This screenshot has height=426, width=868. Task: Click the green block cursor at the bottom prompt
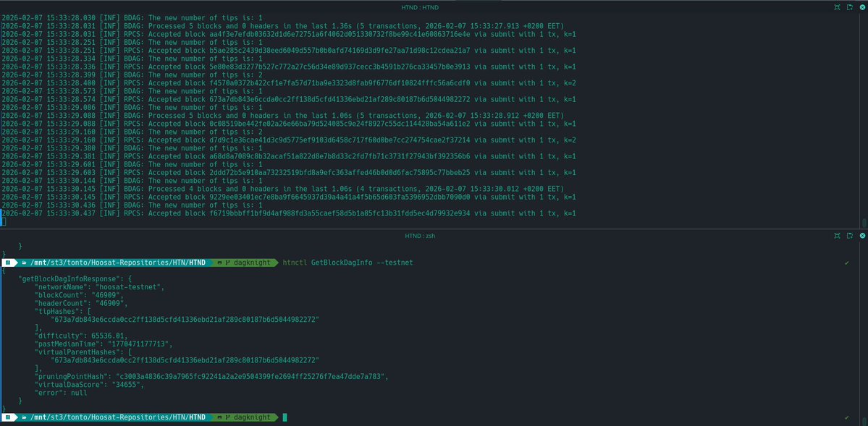pyautogui.click(x=284, y=417)
